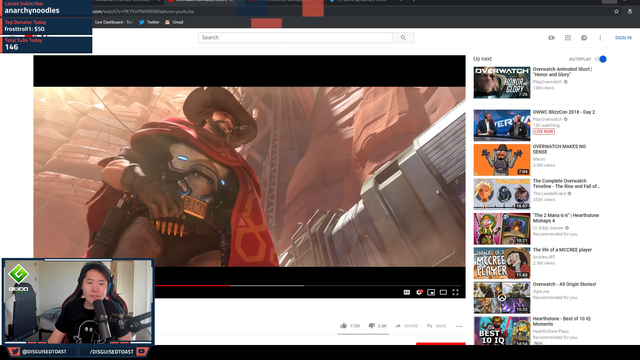The width and height of the screenshot is (640, 360).
Task: Click the SIGN IN link
Action: pyautogui.click(x=623, y=38)
